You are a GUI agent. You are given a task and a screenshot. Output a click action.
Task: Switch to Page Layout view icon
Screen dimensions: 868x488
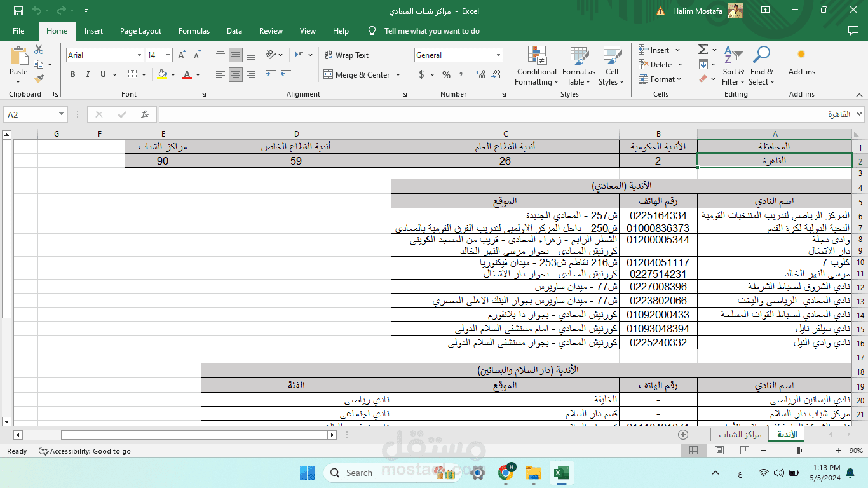coord(719,451)
